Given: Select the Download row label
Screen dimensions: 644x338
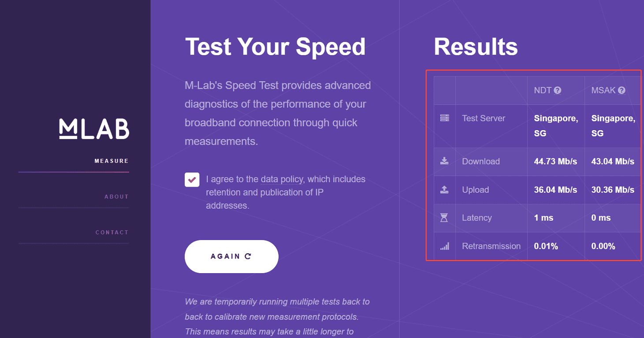Looking at the screenshot, I should click(480, 161).
